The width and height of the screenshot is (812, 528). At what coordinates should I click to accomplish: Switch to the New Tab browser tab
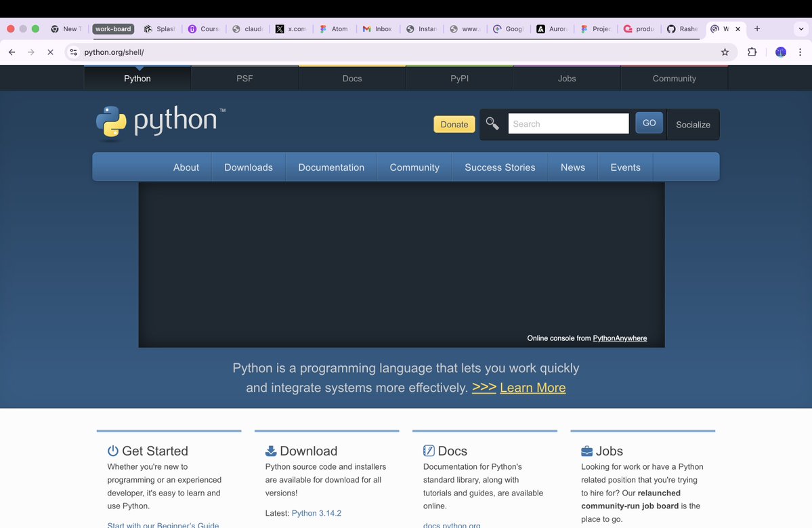tap(66, 29)
